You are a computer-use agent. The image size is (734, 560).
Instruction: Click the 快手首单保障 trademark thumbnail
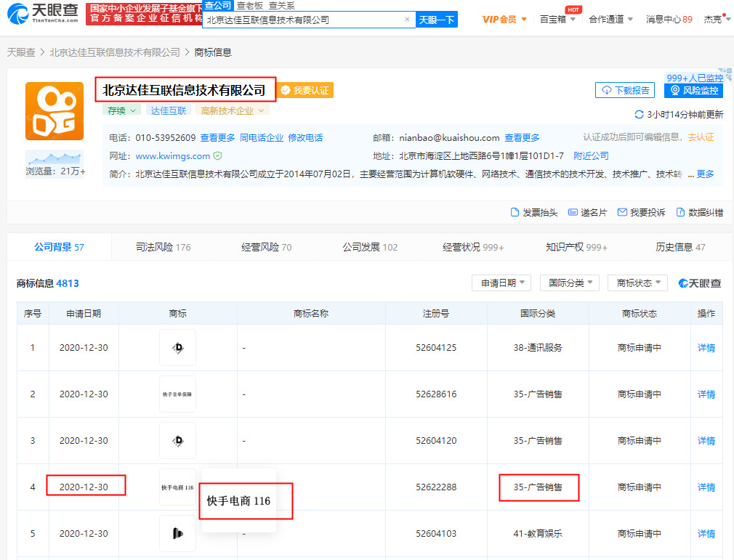click(177, 394)
